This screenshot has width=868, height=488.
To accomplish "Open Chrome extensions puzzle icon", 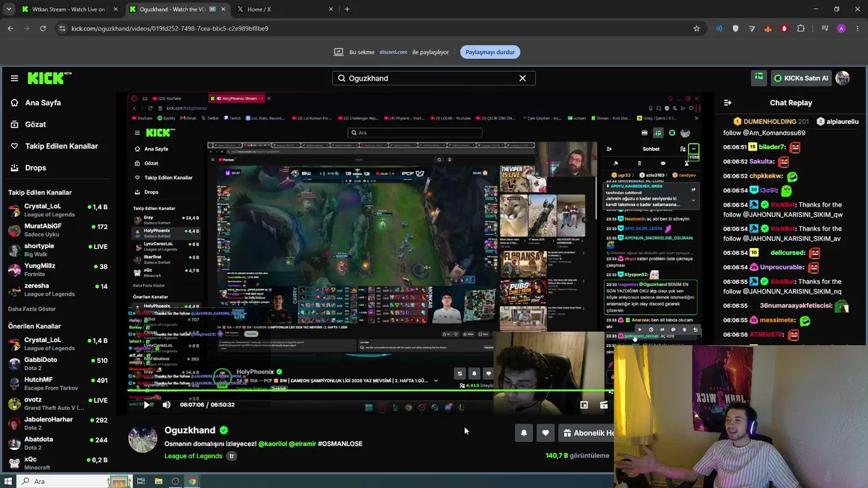I will (x=801, y=28).
